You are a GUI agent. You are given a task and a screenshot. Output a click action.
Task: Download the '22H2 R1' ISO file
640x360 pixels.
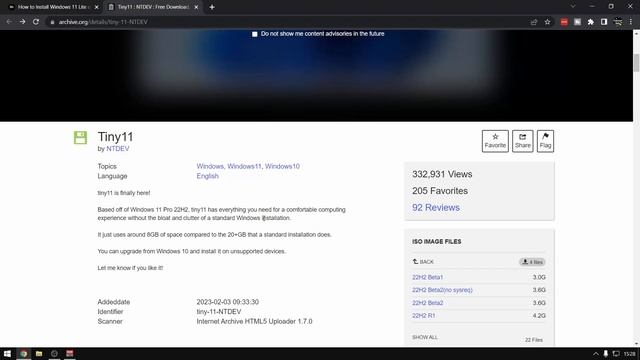pyautogui.click(x=424, y=316)
